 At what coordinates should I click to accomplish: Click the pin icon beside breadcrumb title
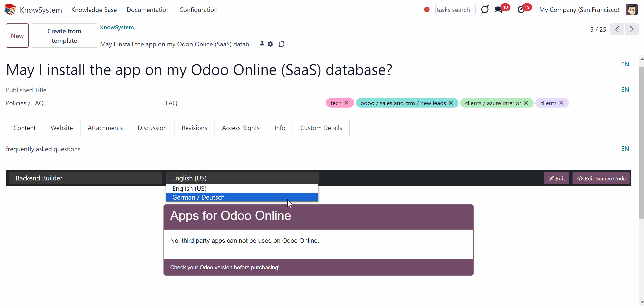coord(262,44)
